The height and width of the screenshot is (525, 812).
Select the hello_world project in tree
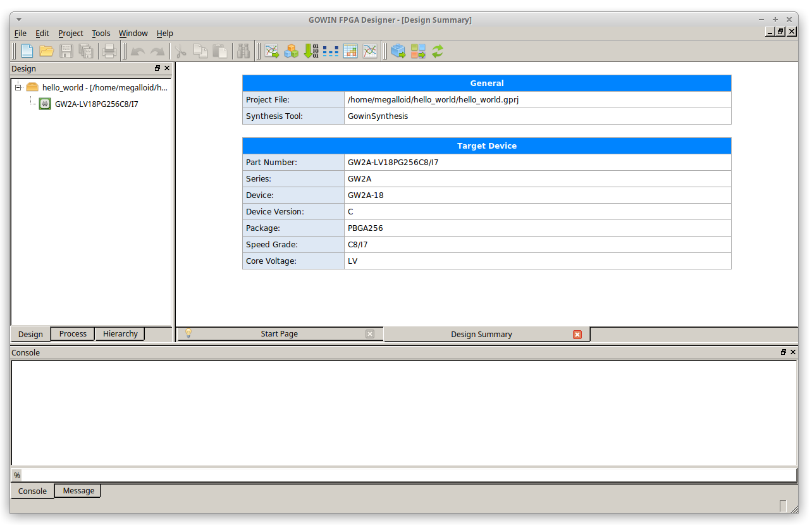[x=105, y=87]
